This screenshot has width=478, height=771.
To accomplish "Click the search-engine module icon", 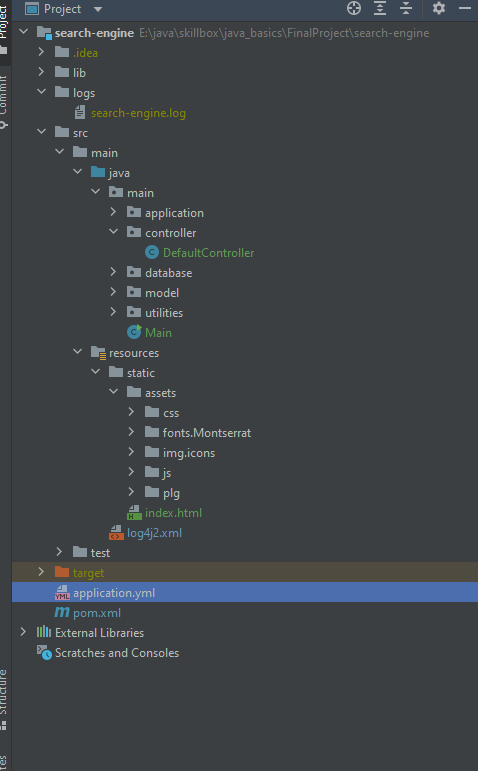I will [44, 33].
